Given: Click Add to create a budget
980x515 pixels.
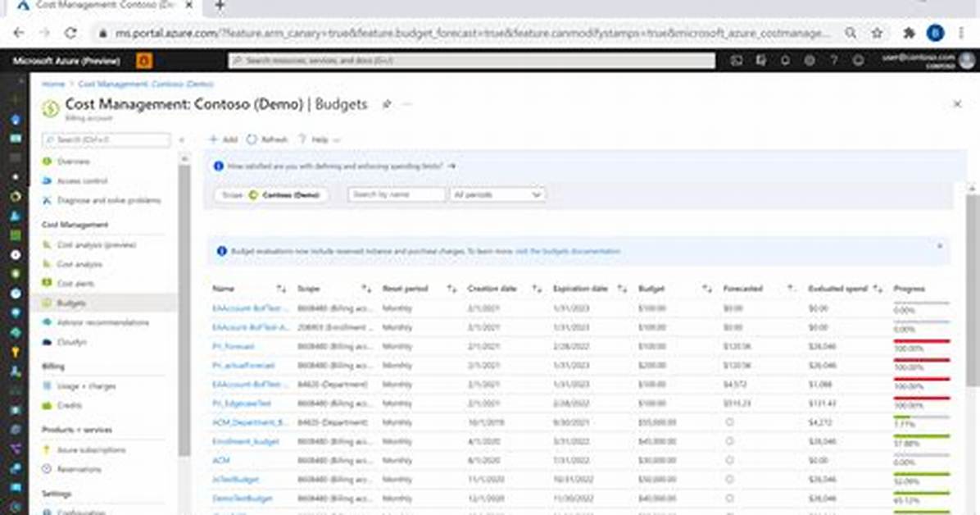Looking at the screenshot, I should (223, 139).
